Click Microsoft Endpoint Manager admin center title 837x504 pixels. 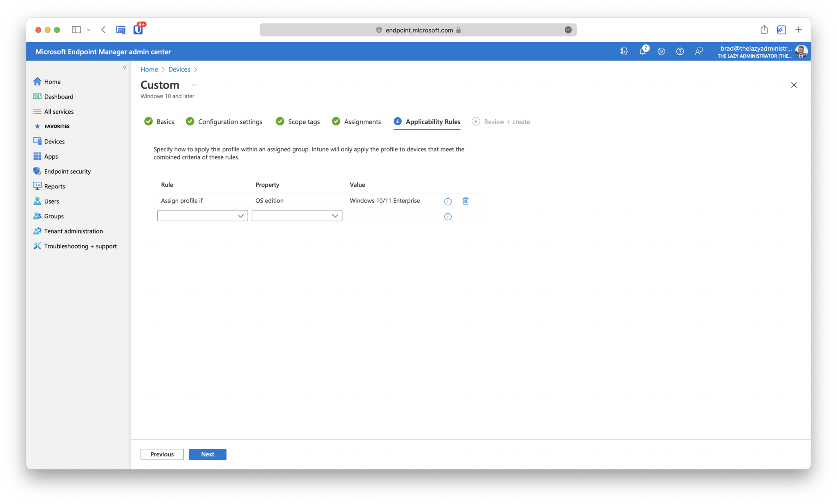tap(103, 52)
